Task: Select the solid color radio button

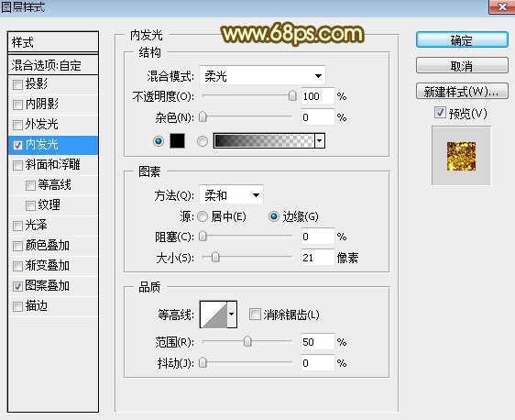Action: pyautogui.click(x=159, y=141)
